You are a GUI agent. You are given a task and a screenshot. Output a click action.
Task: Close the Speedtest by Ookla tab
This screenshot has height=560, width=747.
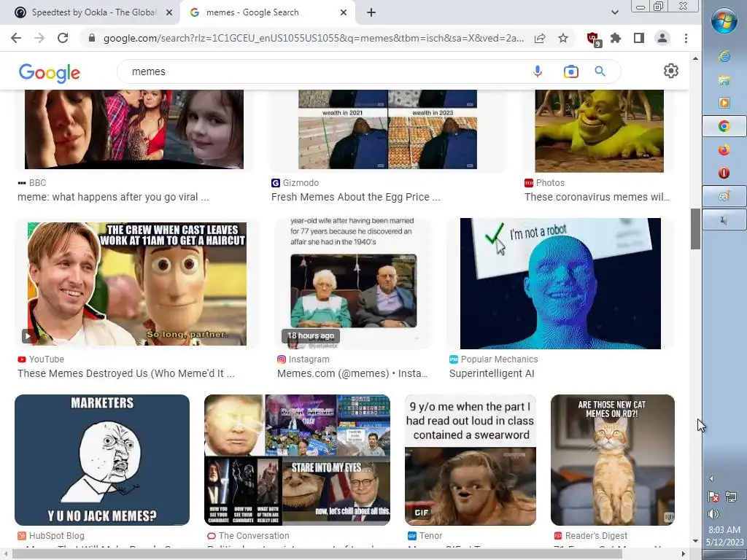[x=169, y=13]
